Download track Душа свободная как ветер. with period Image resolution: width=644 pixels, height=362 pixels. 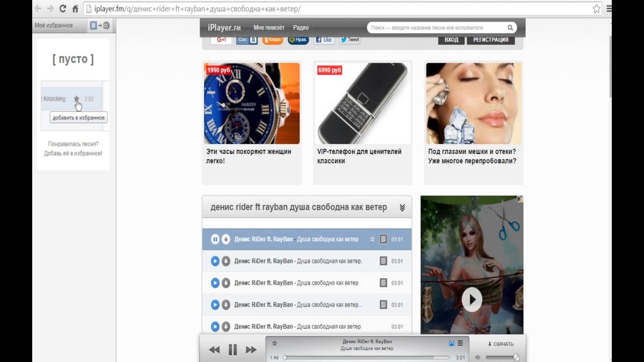(226, 261)
